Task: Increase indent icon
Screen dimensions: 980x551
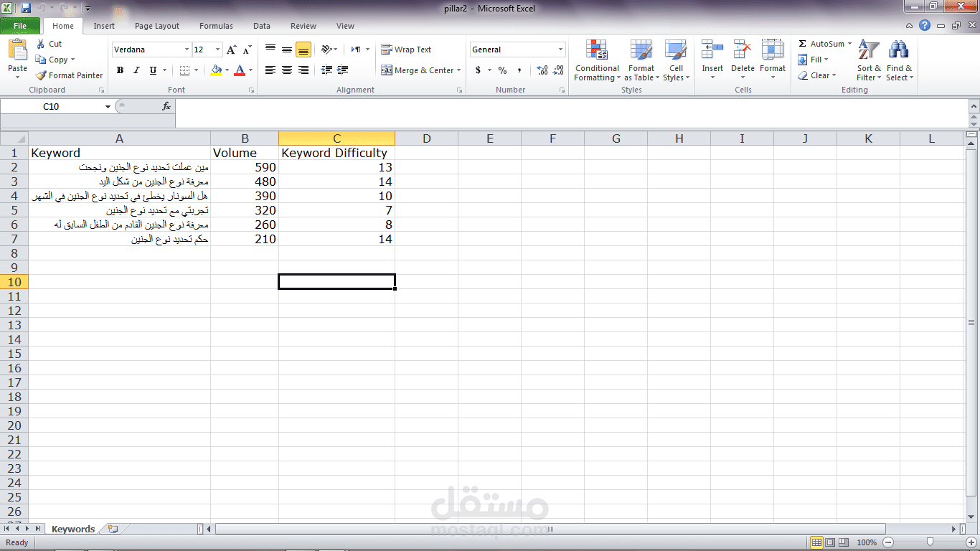Action: point(342,70)
